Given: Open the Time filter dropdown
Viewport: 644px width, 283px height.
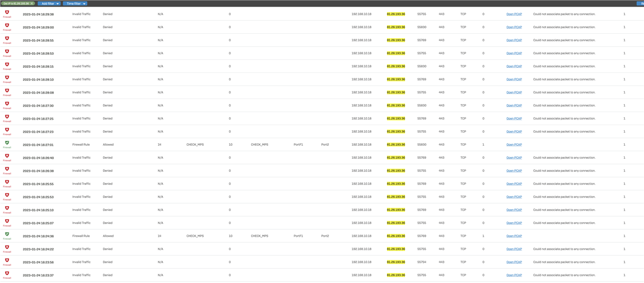Looking at the screenshot, I should (x=75, y=4).
